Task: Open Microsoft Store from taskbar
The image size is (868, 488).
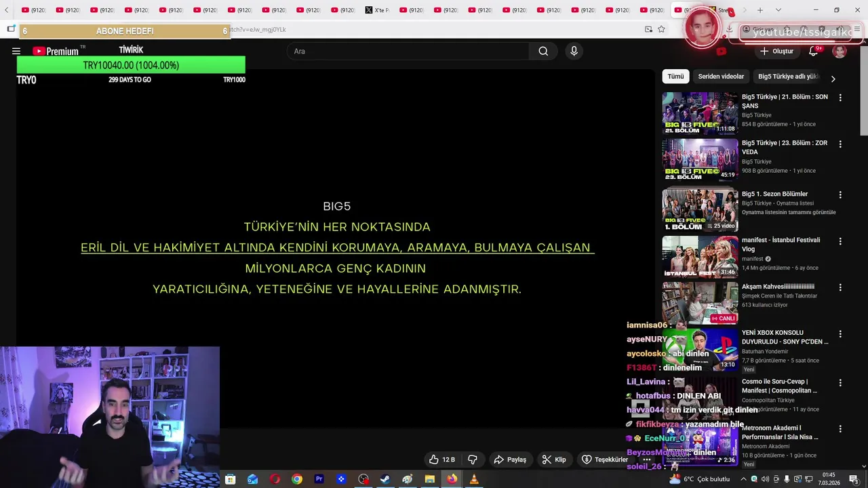Action: tap(230, 479)
